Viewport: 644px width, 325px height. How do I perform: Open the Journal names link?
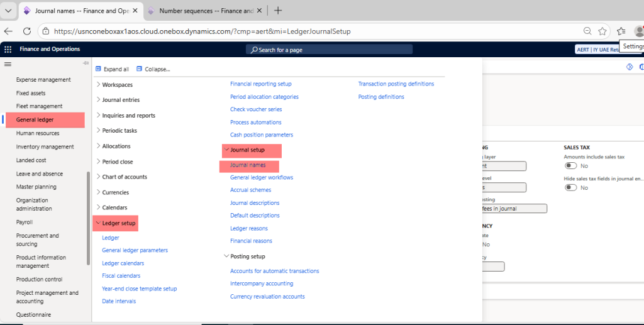(248, 165)
